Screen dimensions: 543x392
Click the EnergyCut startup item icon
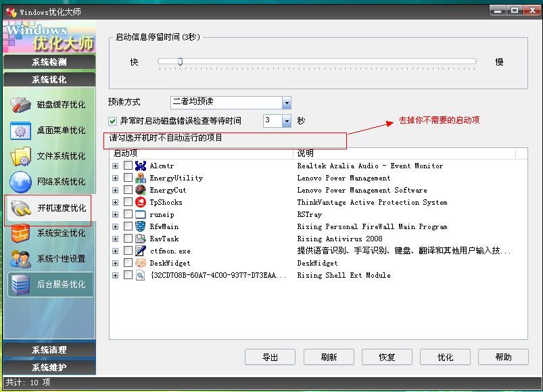[x=141, y=190]
